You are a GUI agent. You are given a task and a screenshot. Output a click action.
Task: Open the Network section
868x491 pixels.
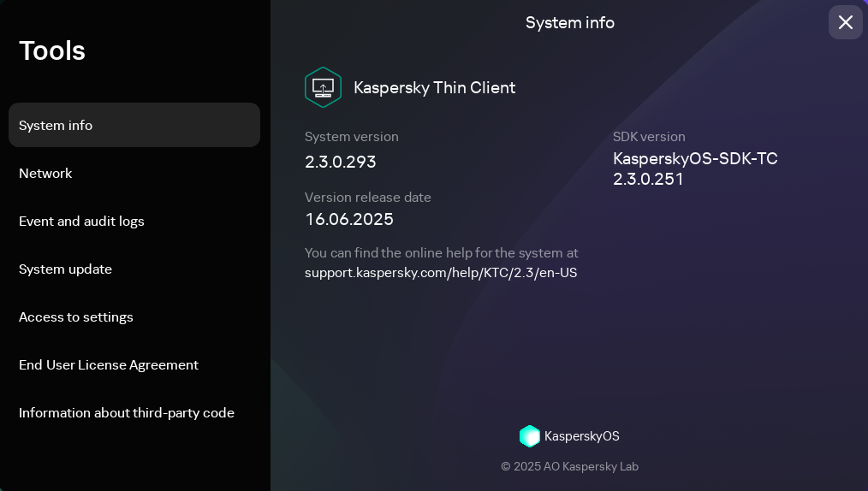tap(46, 173)
